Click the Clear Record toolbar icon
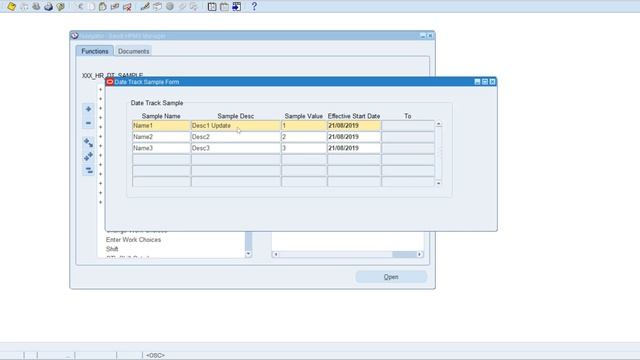 point(115,7)
